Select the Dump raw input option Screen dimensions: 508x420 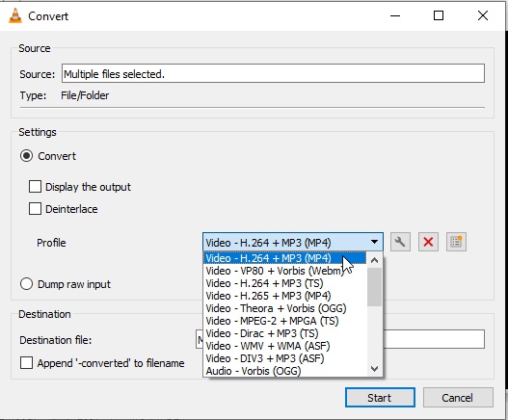pyautogui.click(x=26, y=284)
